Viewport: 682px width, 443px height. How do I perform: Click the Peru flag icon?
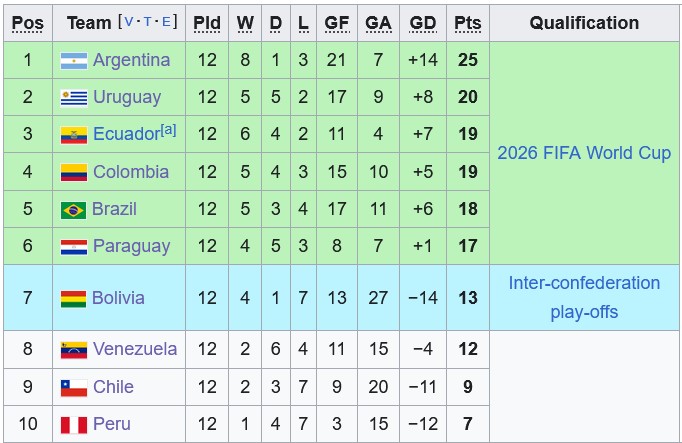(74, 425)
